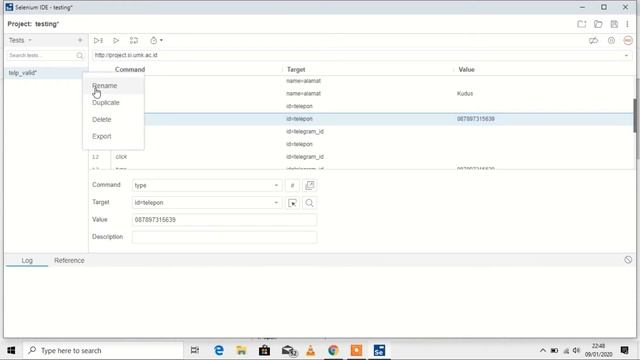Open Microsoft Store from taskbar
Screen dimensions: 640x360
coord(264,351)
